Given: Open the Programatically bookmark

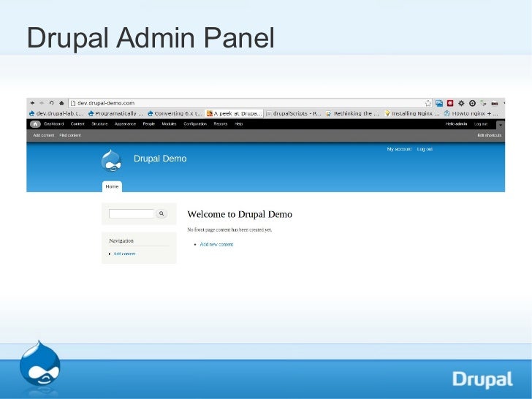Looking at the screenshot, I should 115,113.
